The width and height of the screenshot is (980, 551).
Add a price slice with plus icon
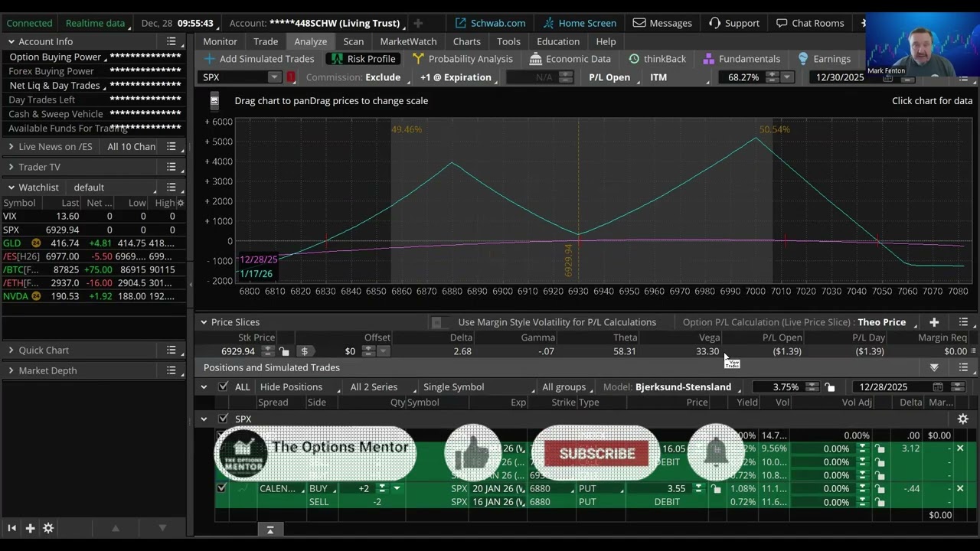click(x=934, y=322)
